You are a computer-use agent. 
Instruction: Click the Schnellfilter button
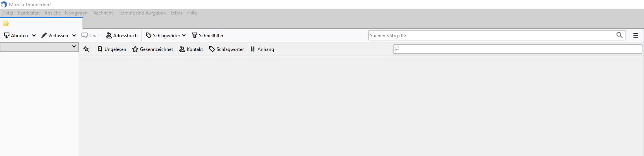(x=208, y=35)
